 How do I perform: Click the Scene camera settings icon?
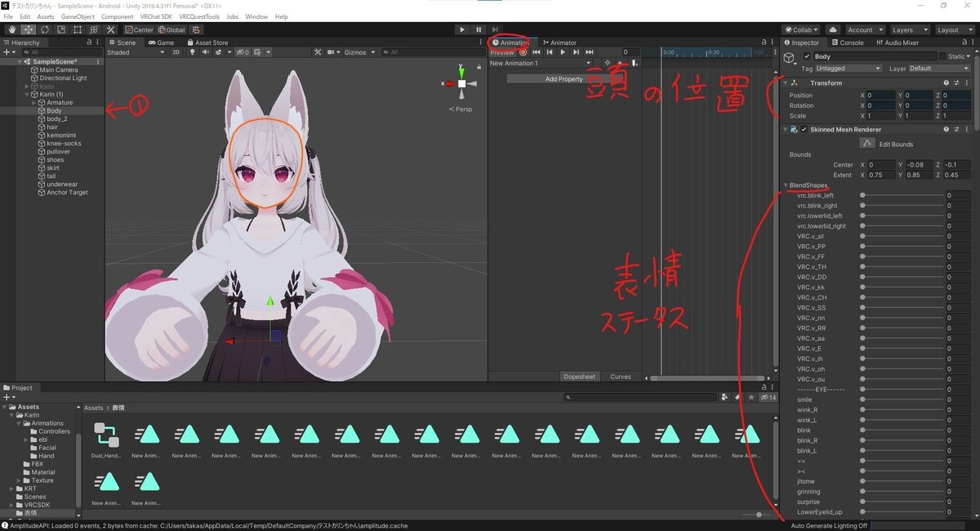click(332, 52)
